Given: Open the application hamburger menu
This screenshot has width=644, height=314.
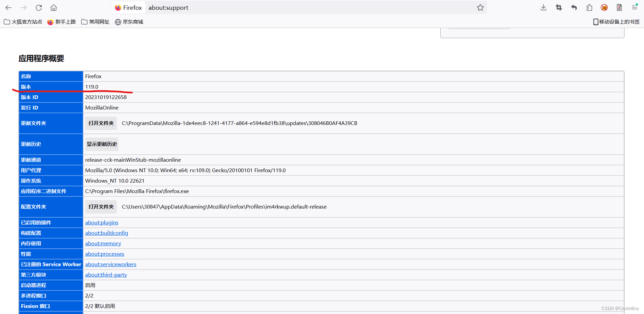Looking at the screenshot, I should tap(635, 7).
